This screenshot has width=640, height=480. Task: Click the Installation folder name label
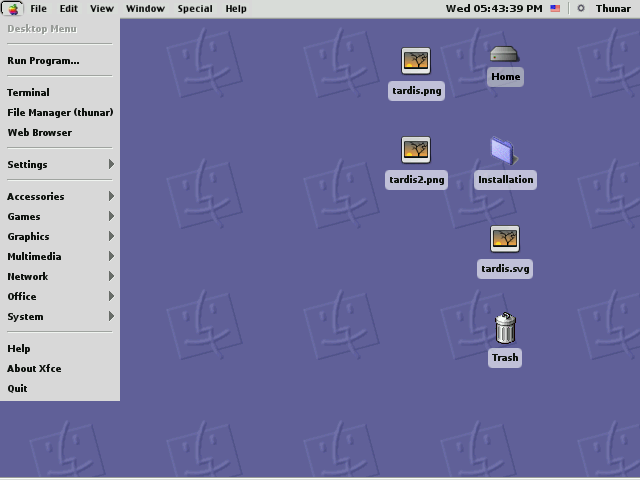(x=505, y=180)
